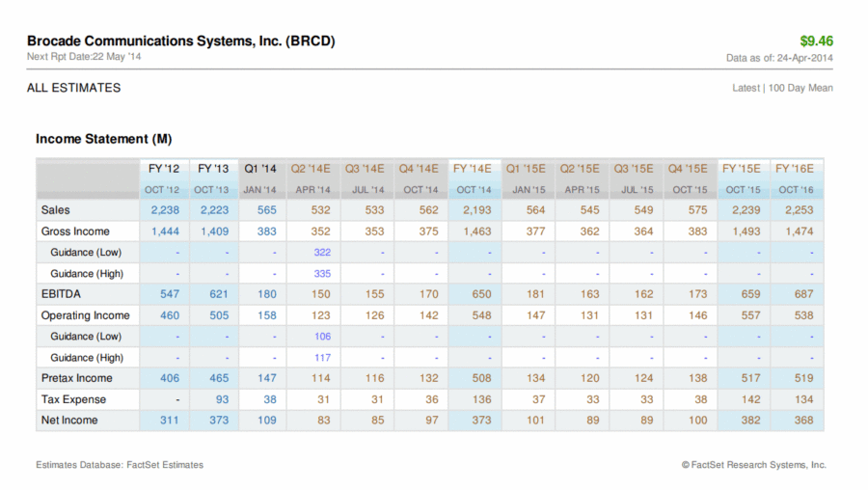Select the FY '12 column header
Screen dimensions: 868x490
164,168
